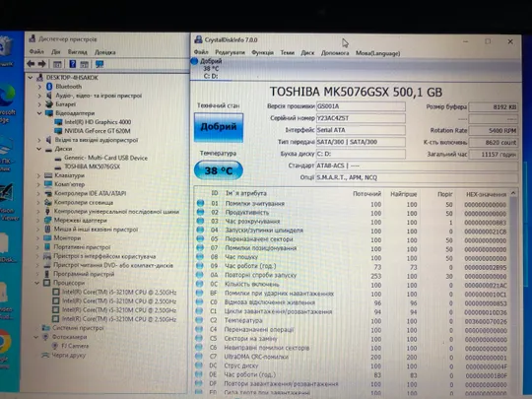This screenshot has width=532, height=399.
Task: Open Функція menu in CrystalDiskInfo
Action: click(x=262, y=52)
